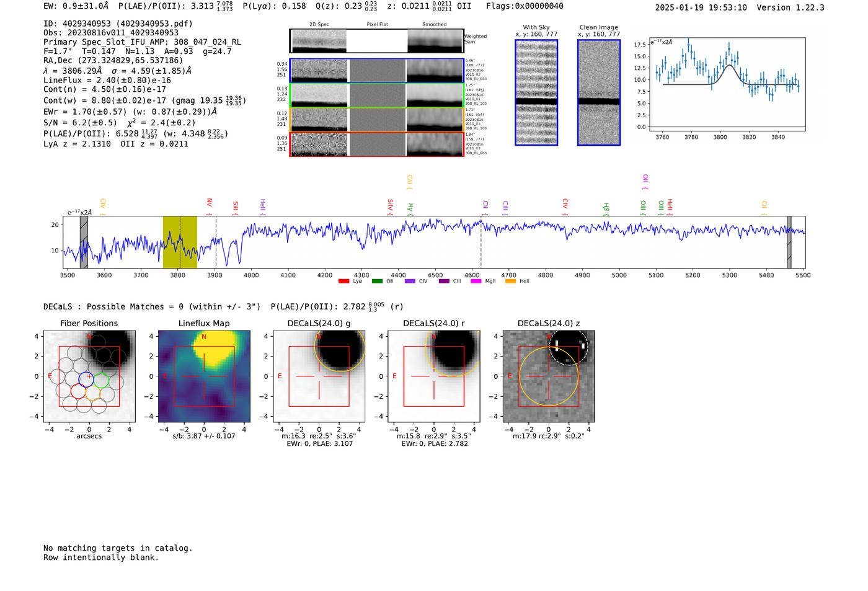Open the With Sky image cutout
The image size is (868, 591).
(536, 92)
